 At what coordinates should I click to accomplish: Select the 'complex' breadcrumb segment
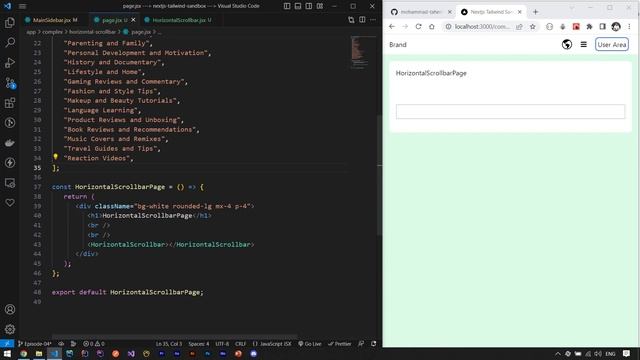pos(53,32)
